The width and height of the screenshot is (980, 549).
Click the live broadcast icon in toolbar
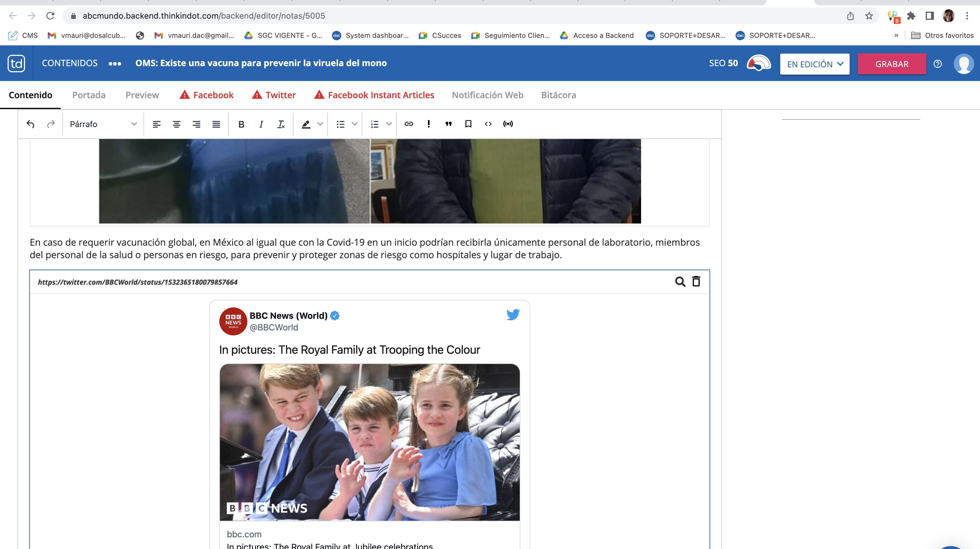(x=508, y=124)
